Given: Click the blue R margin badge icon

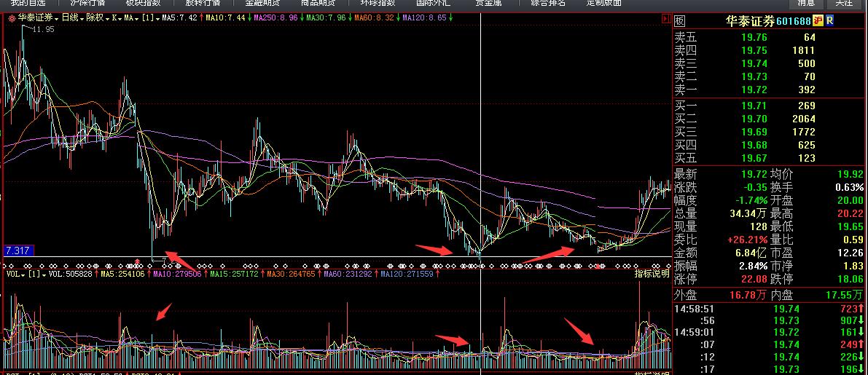Looking at the screenshot, I should pyautogui.click(x=830, y=21).
